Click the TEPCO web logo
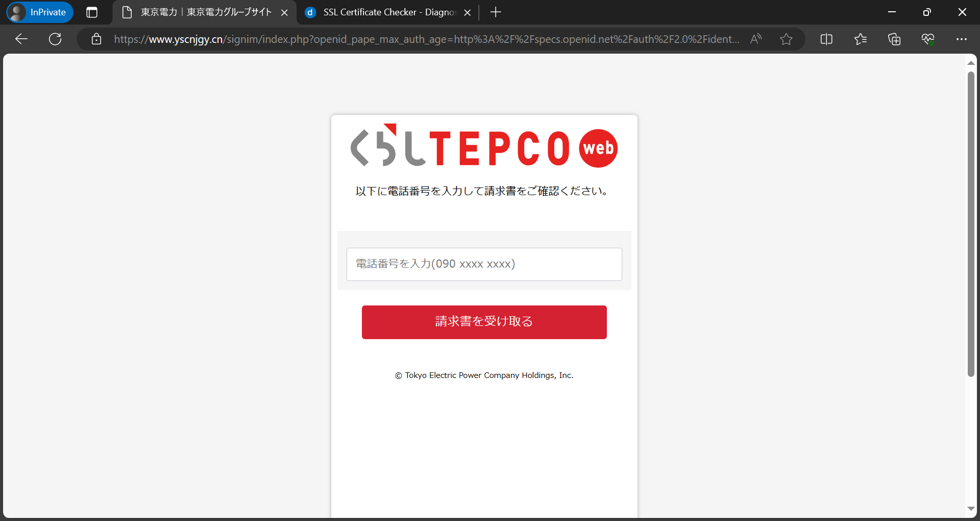This screenshot has width=980, height=521. [484, 147]
